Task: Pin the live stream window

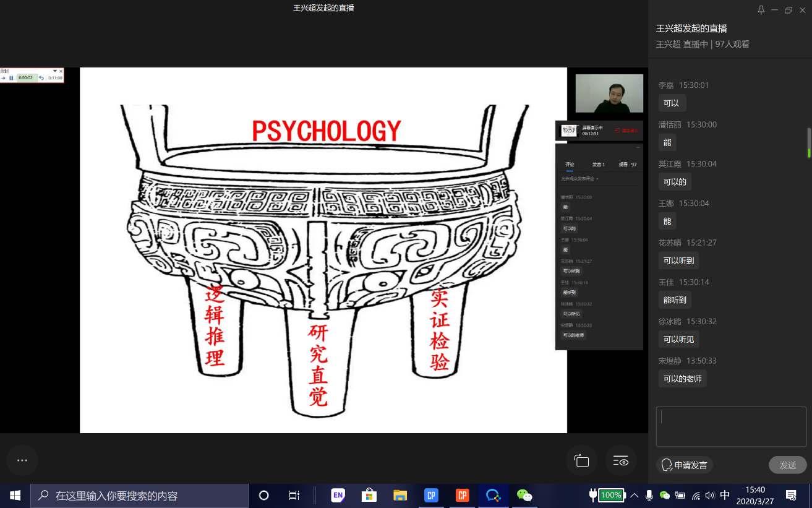Action: coord(761,10)
